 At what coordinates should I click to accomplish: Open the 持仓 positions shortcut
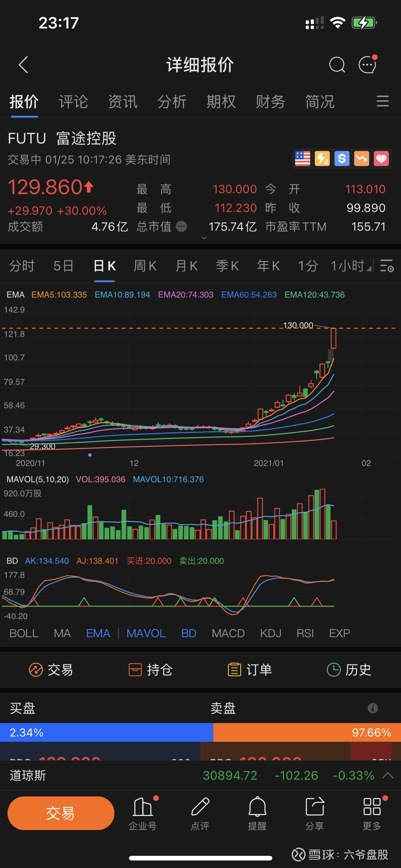[150, 670]
